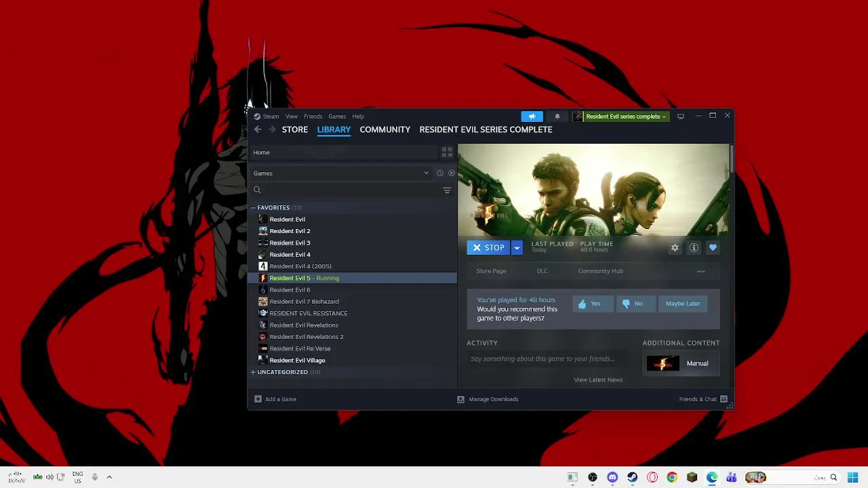The height and width of the screenshot is (488, 868).
Task: Select the LIBRARY tab
Action: point(334,129)
